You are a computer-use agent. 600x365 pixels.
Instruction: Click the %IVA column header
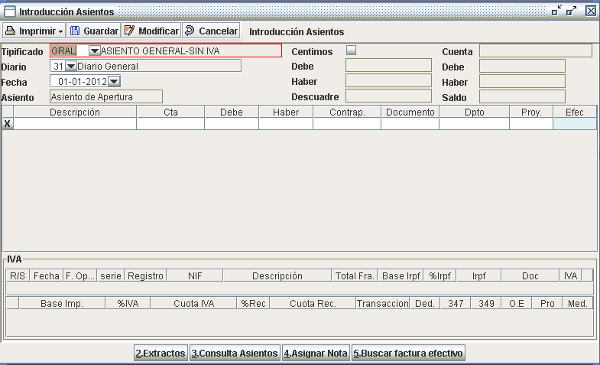pos(128,303)
